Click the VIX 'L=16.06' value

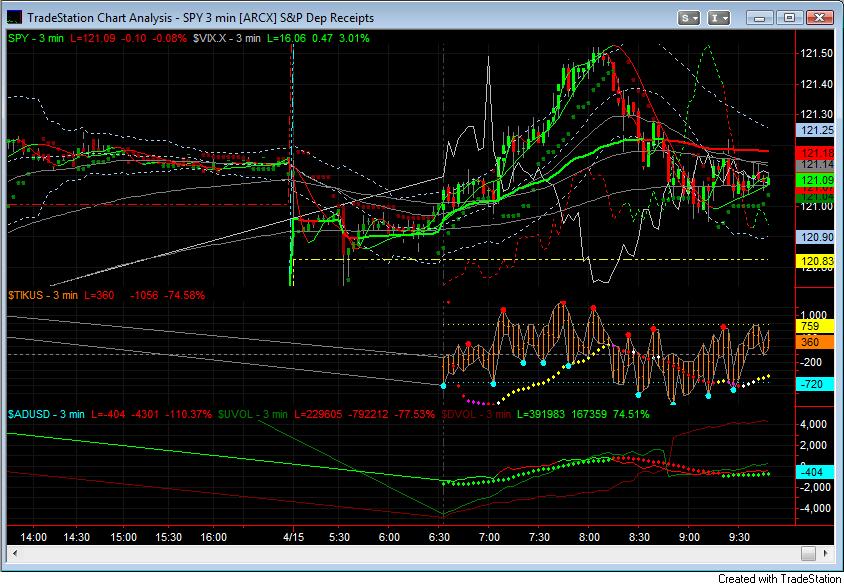coord(286,38)
